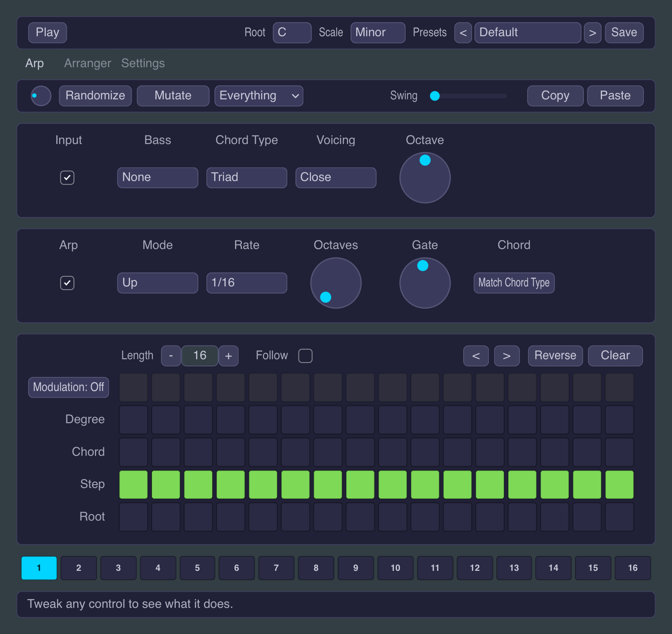672x634 pixels.
Task: Go to previous preset with left arrow
Action: [x=463, y=33]
